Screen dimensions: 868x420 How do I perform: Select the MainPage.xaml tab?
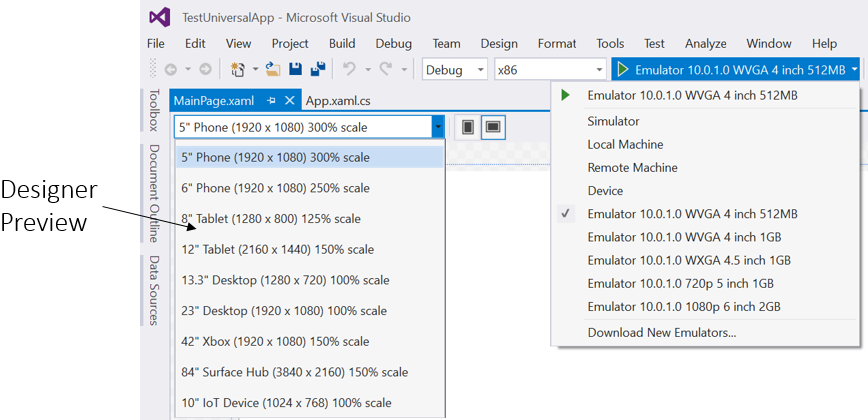click(214, 101)
